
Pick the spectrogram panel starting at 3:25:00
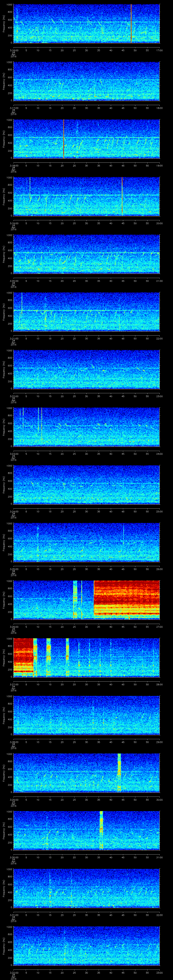(86, 543)
